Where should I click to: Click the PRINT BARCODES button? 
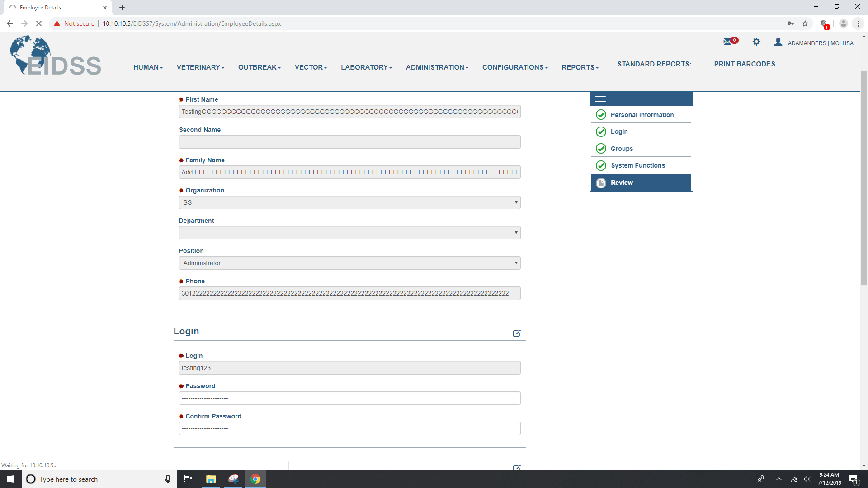[744, 64]
